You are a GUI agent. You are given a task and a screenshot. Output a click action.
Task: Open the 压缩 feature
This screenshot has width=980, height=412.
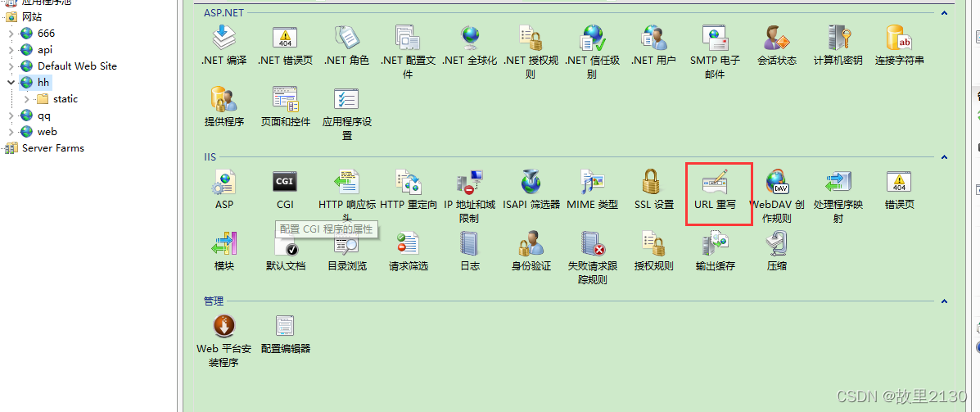[x=776, y=251]
